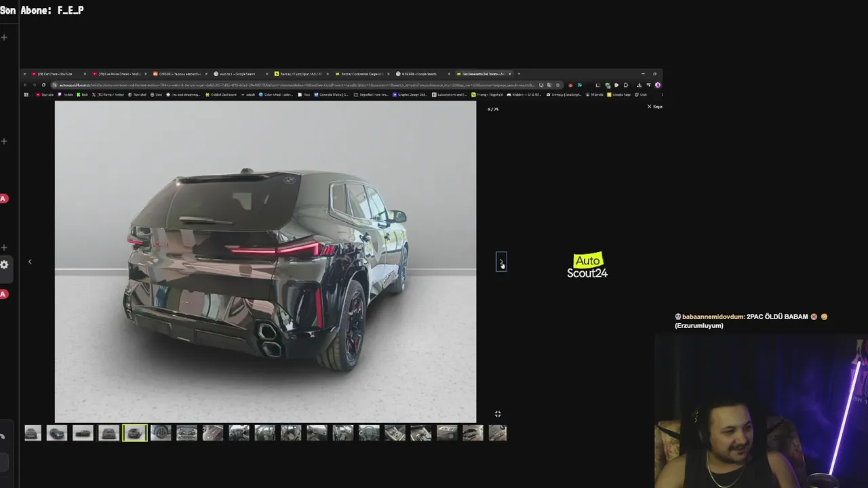Open the browser downloads icon
868x488 pixels.
pos(639,85)
